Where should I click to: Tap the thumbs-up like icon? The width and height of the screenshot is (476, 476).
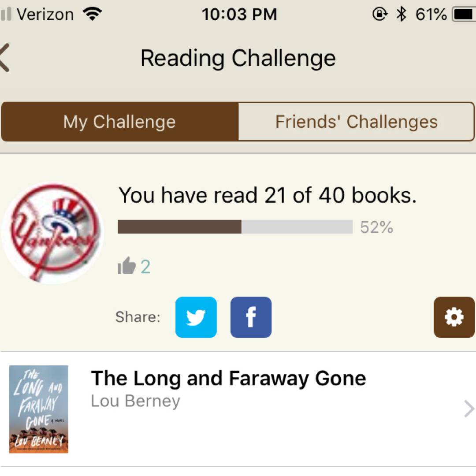[x=126, y=266]
